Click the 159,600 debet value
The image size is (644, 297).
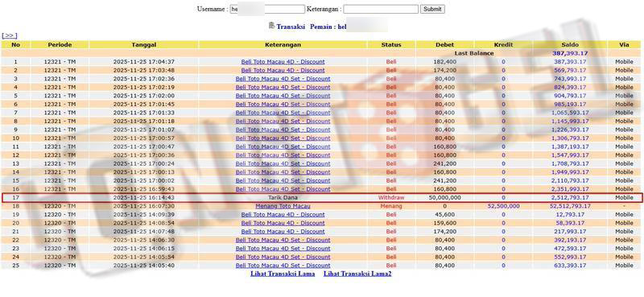pyautogui.click(x=445, y=223)
